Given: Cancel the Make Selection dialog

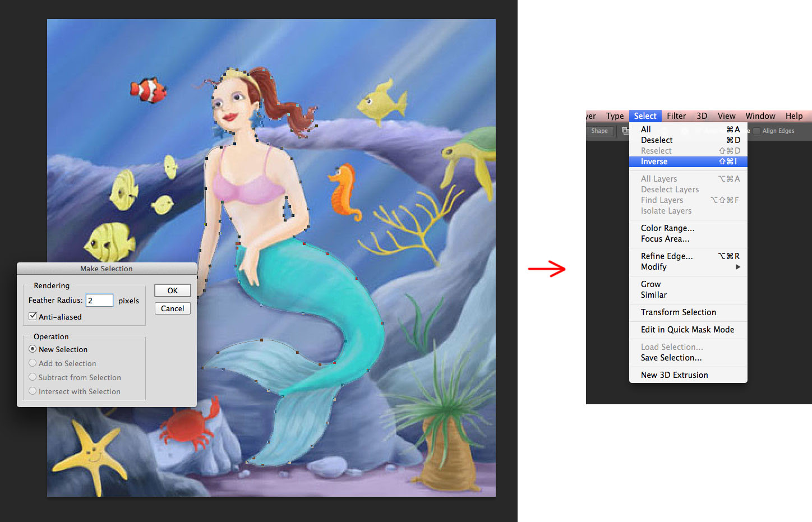Looking at the screenshot, I should pos(172,308).
